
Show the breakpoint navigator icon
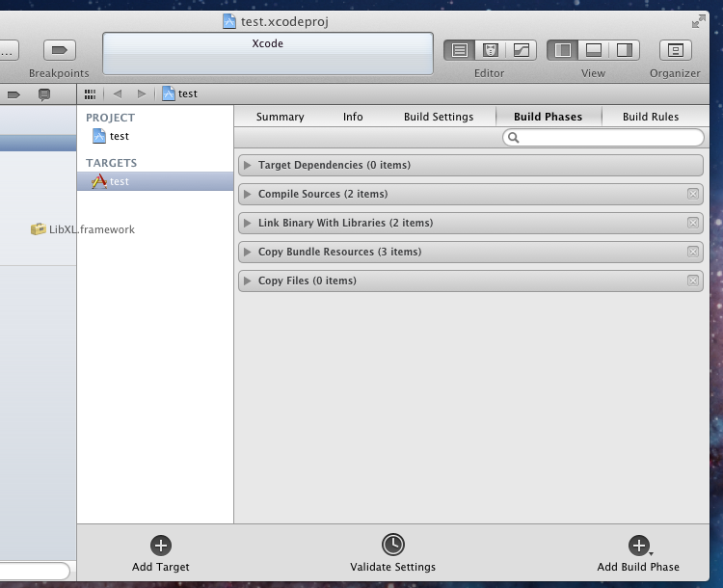13,94
